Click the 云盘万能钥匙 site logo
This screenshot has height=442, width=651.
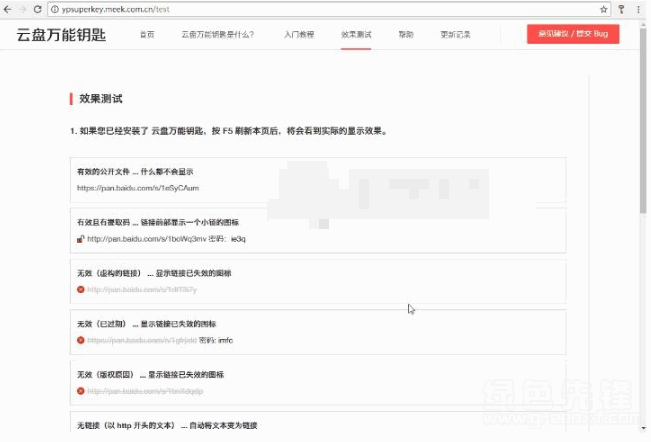pyautogui.click(x=61, y=35)
